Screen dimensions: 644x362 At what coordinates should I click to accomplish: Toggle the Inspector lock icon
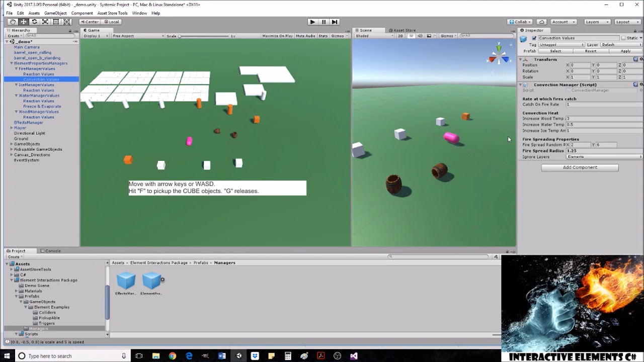point(635,30)
